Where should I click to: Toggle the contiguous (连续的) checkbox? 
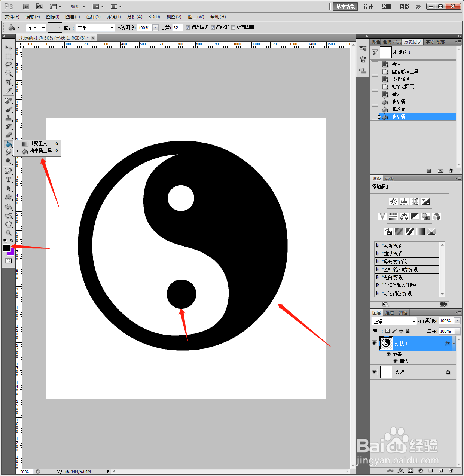point(213,27)
